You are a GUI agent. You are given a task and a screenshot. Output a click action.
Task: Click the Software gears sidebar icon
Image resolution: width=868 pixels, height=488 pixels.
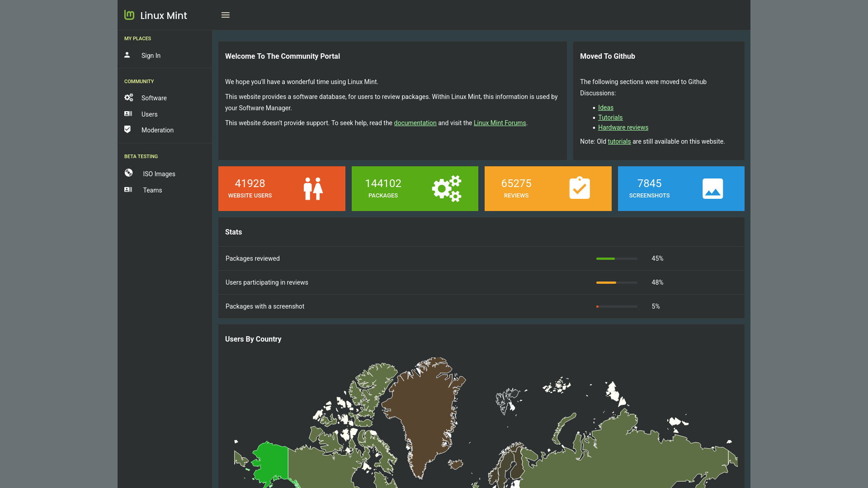point(129,98)
